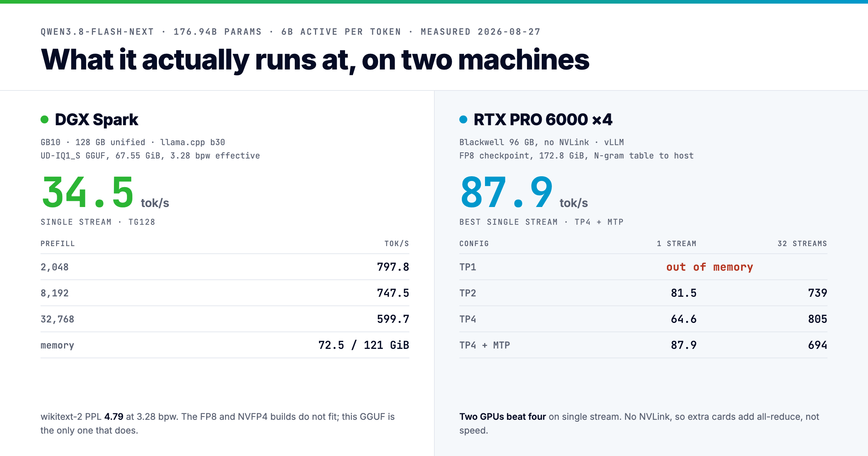
Task: Select the GB10 128 GB unified spec line
Action: tap(133, 142)
